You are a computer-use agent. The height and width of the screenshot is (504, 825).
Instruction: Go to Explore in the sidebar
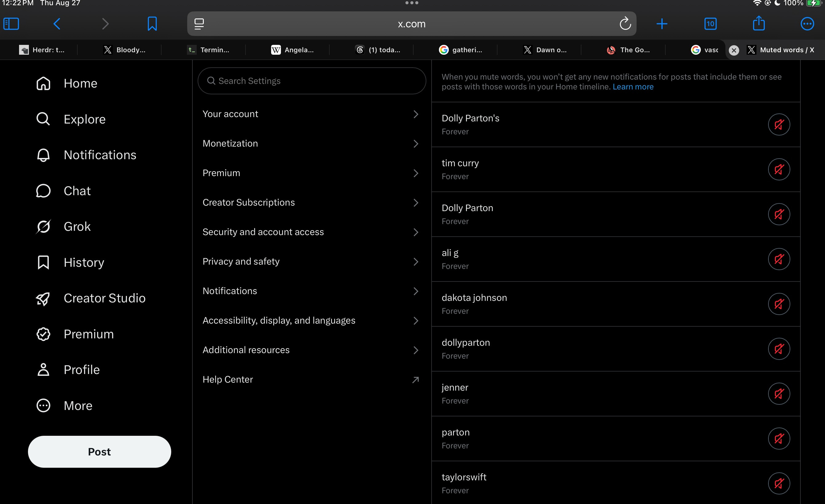tap(85, 119)
